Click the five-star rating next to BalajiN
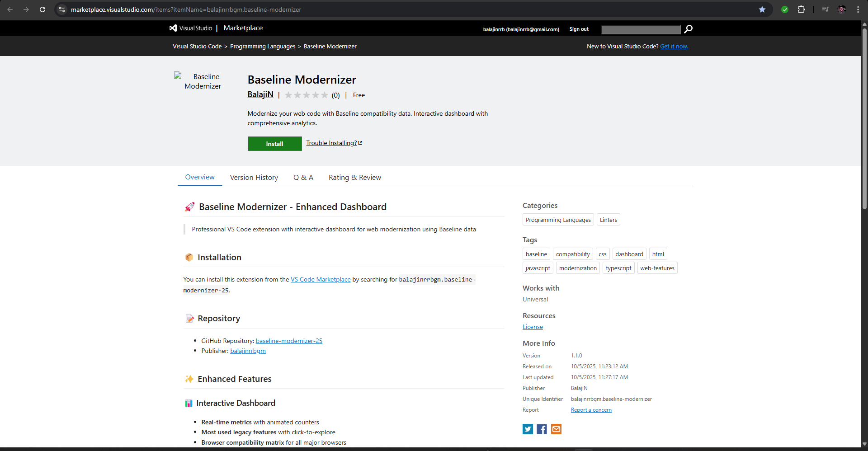 click(307, 95)
